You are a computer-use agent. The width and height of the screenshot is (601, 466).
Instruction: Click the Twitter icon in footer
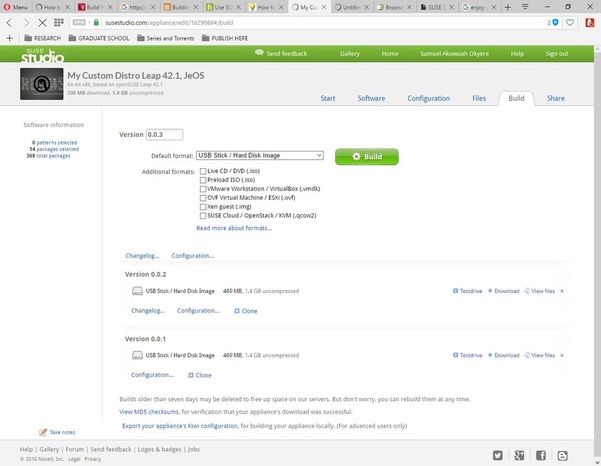498,455
